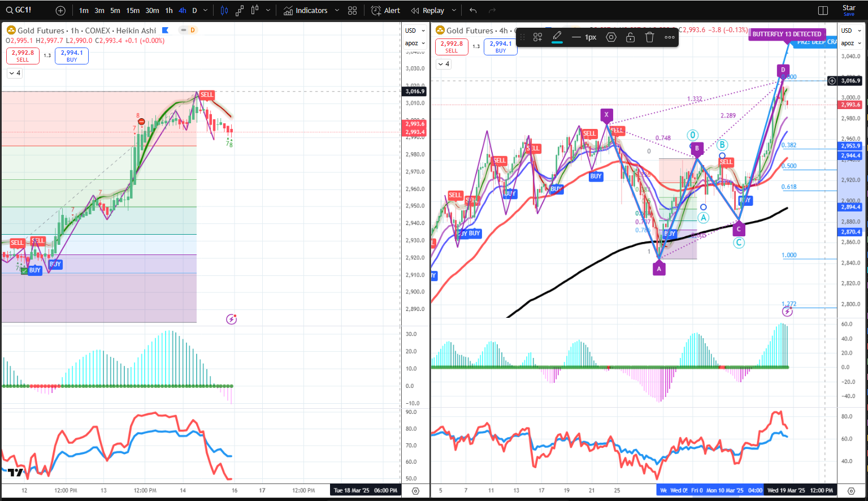Click the TradingView logo on 1h chart

click(x=15, y=473)
